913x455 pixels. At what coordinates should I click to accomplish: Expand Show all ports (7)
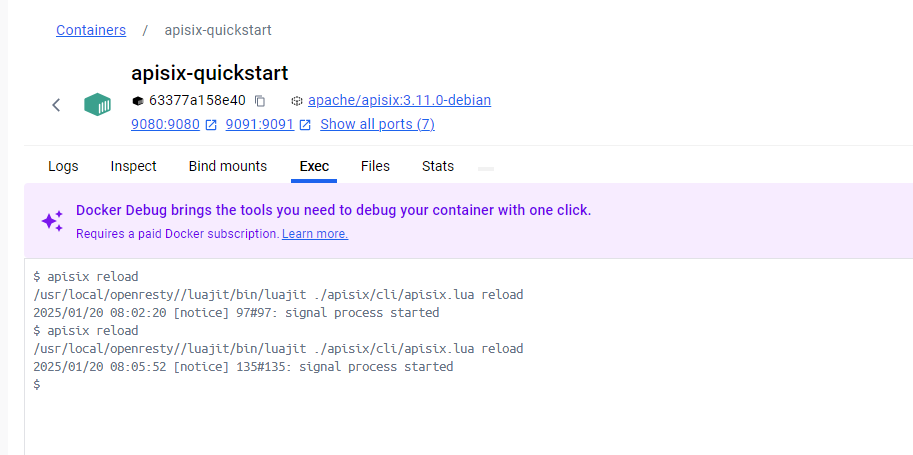coord(377,124)
